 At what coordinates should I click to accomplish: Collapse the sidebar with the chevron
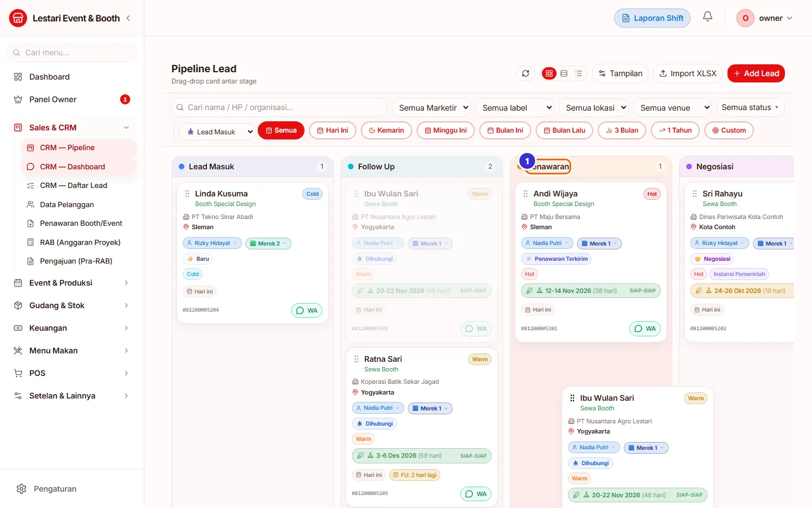pos(128,18)
